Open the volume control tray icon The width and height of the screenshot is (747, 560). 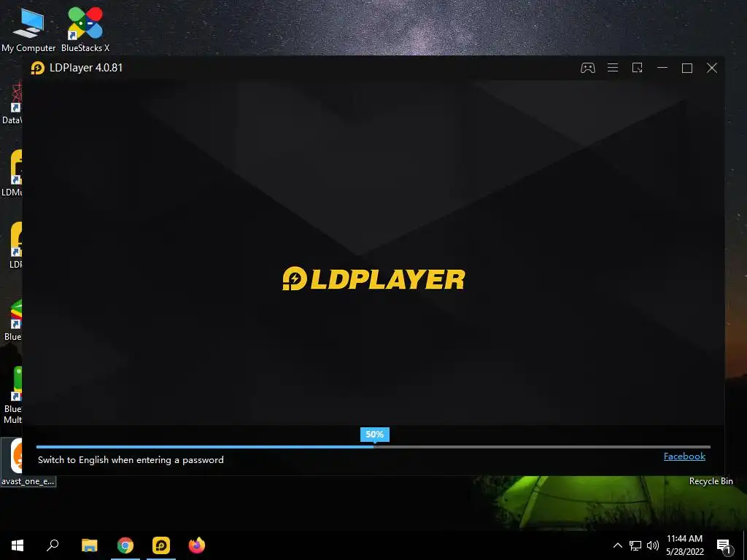[x=653, y=545]
